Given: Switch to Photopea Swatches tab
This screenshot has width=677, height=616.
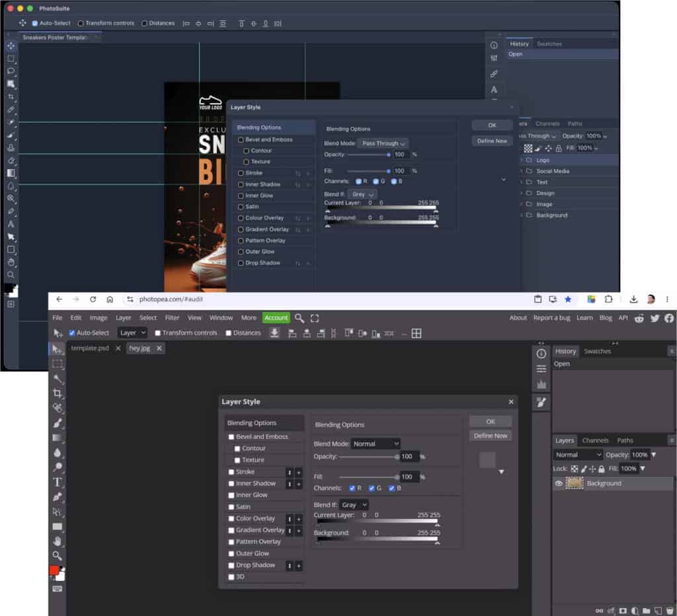Looking at the screenshot, I should 597,352.
